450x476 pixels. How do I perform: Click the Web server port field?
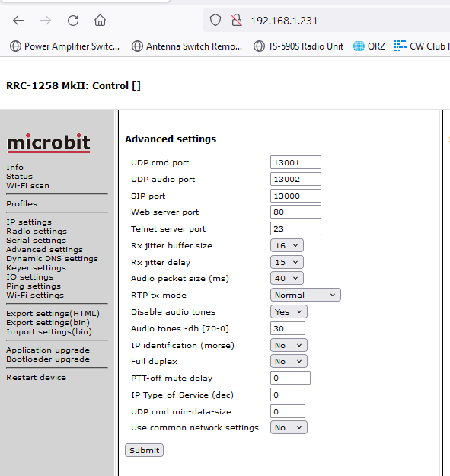click(x=295, y=212)
